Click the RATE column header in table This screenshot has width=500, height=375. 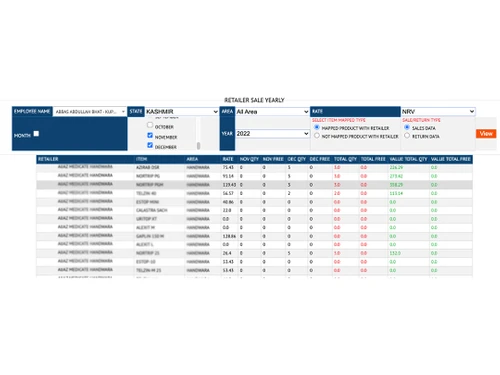coord(228,159)
